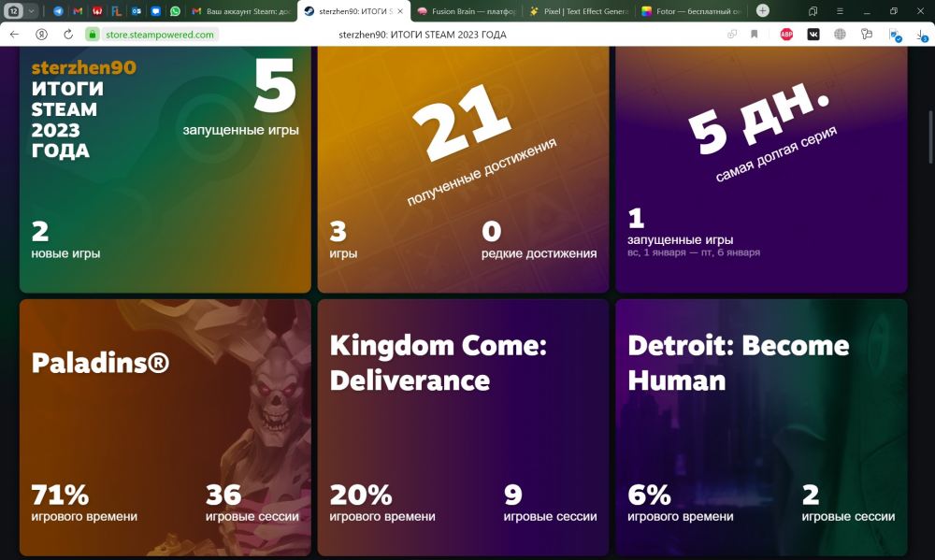This screenshot has width=935, height=560.
Task: Click the 'вс, 1 января — пт, 6 января' dates
Action: point(694,252)
